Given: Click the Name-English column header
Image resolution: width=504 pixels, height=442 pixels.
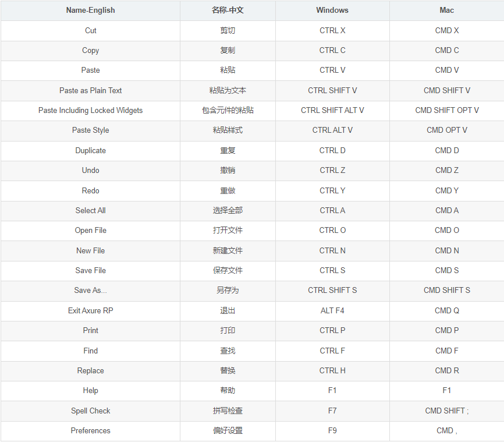Looking at the screenshot, I should coord(90,10).
